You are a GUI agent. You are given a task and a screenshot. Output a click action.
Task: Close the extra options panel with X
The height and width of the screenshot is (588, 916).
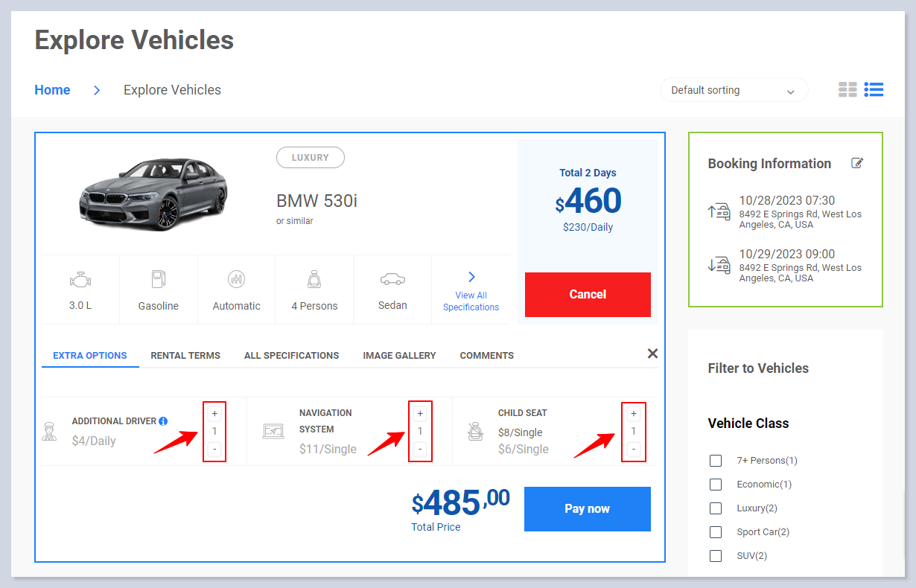652,354
